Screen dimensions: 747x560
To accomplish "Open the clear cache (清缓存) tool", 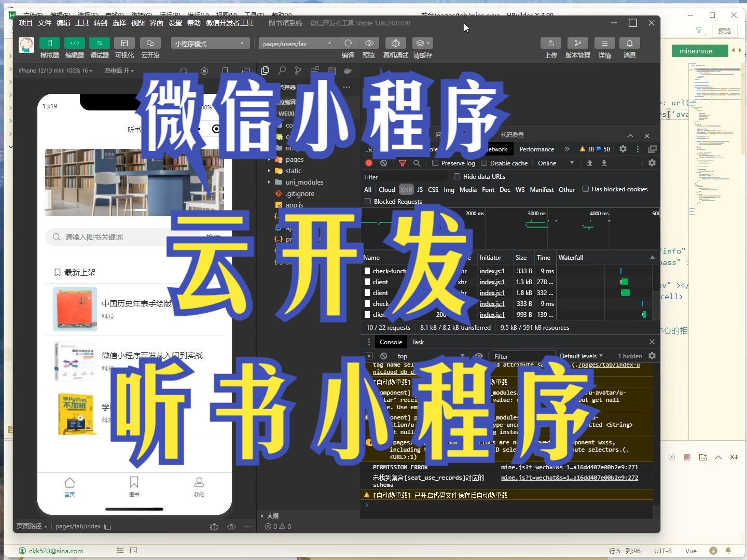I will coord(422,43).
